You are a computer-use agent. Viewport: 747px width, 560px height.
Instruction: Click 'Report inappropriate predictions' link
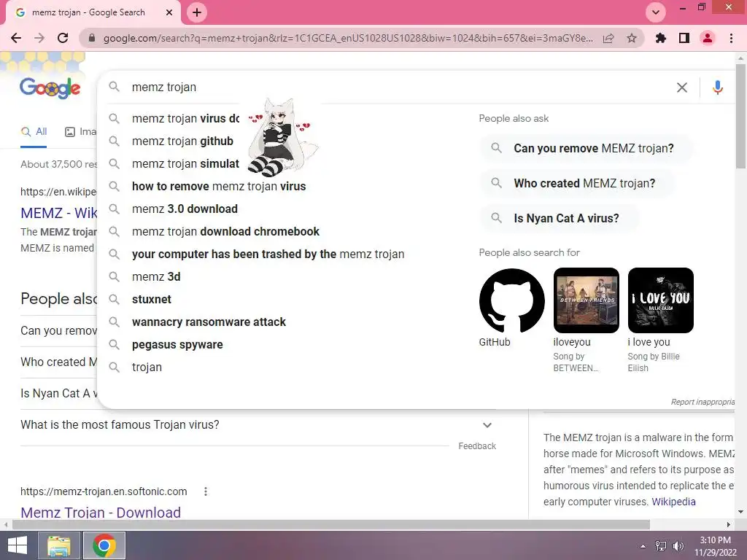click(x=703, y=402)
